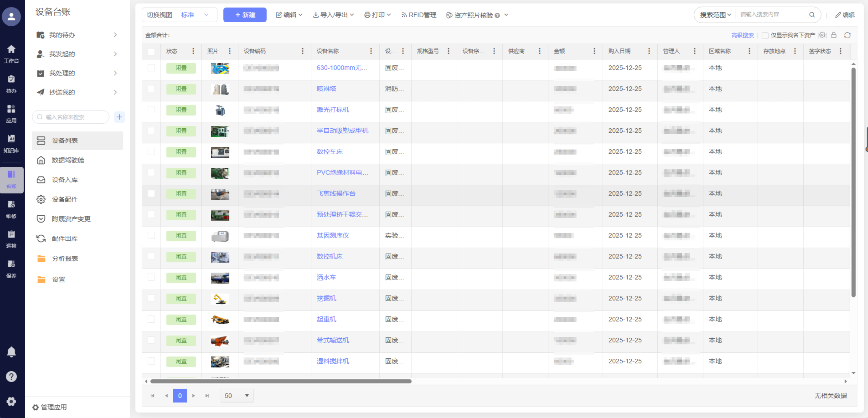This screenshot has height=418, width=868.
Task: Click the search magnifier icon
Action: (x=812, y=15)
